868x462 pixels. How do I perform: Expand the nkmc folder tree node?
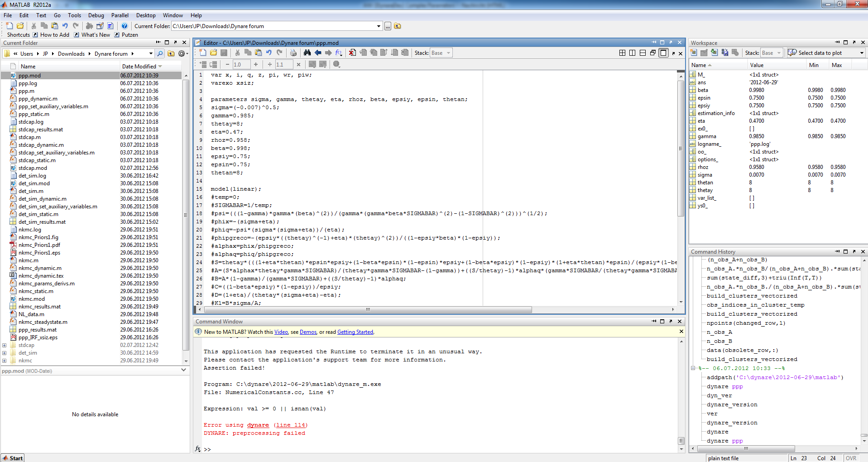(4, 361)
